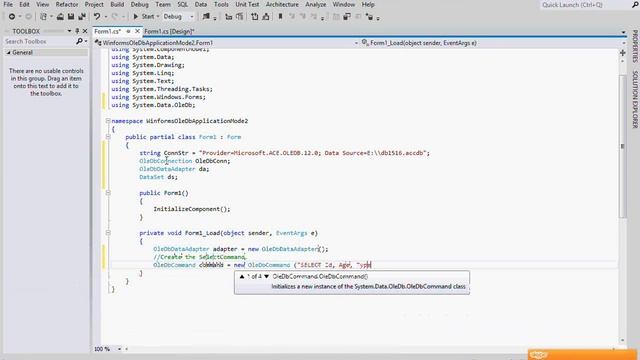Click the Open File toolbar icon
Image resolution: width=640 pixels, height=360 pixels.
[60, 17]
